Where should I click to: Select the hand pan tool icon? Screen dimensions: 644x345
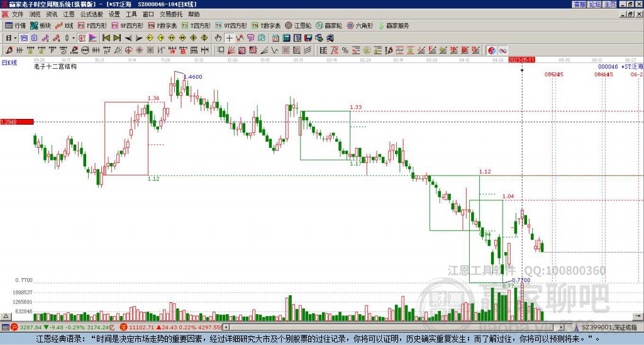(x=218, y=38)
